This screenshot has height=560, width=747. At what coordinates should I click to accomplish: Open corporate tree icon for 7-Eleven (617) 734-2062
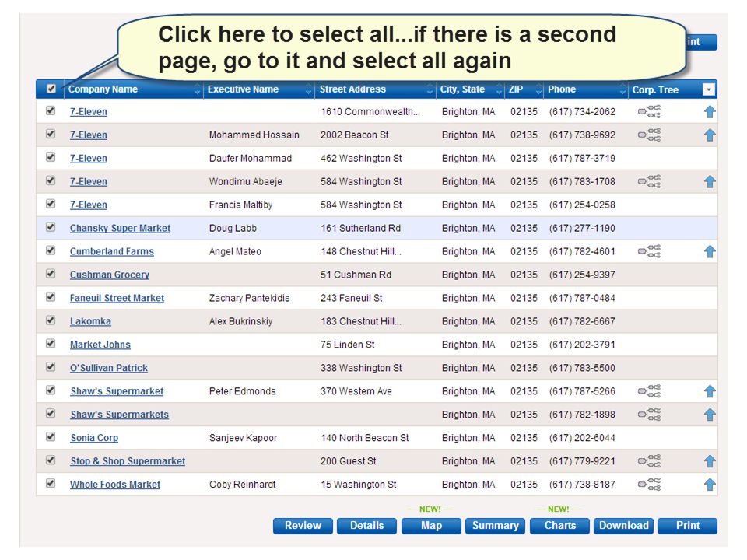click(x=649, y=112)
